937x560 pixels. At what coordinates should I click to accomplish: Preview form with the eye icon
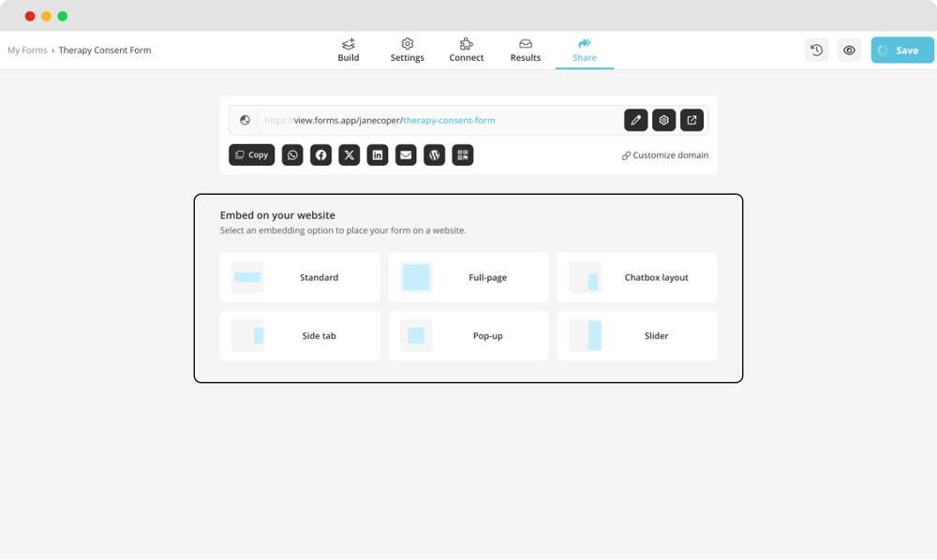[x=849, y=51]
